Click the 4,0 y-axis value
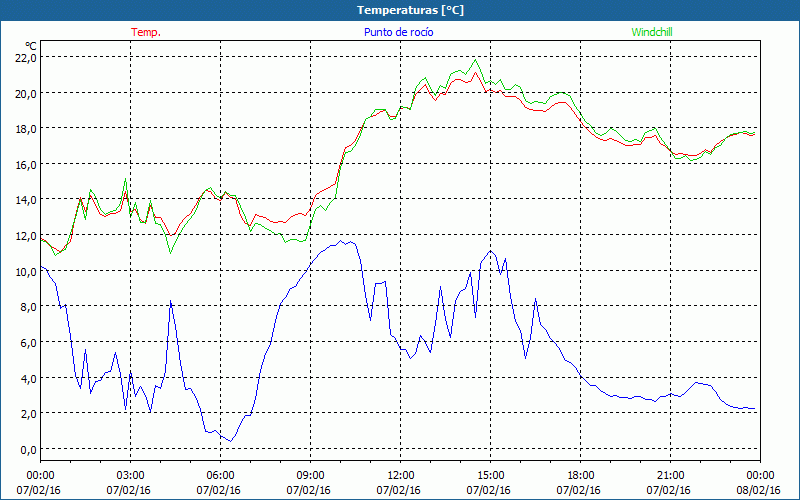 point(29,378)
